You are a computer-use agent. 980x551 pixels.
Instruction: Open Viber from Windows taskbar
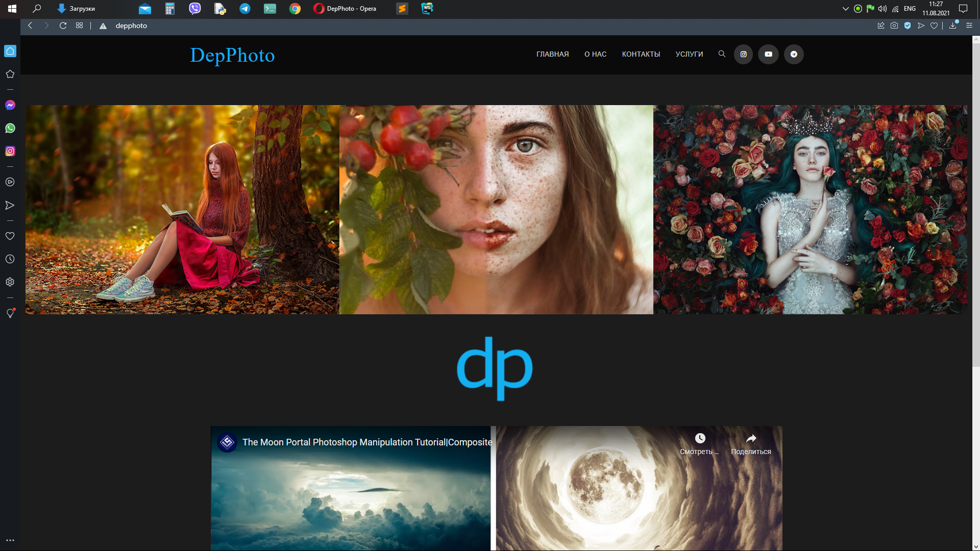[x=195, y=9]
